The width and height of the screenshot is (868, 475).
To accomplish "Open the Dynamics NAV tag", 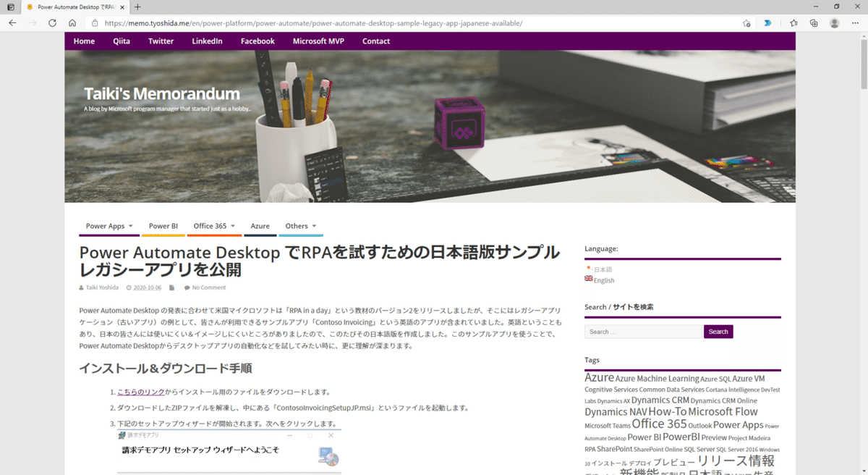I will point(616,411).
